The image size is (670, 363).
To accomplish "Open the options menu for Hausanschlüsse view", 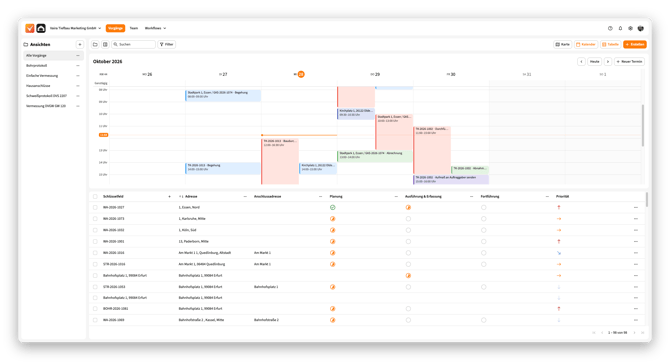I will [x=78, y=86].
